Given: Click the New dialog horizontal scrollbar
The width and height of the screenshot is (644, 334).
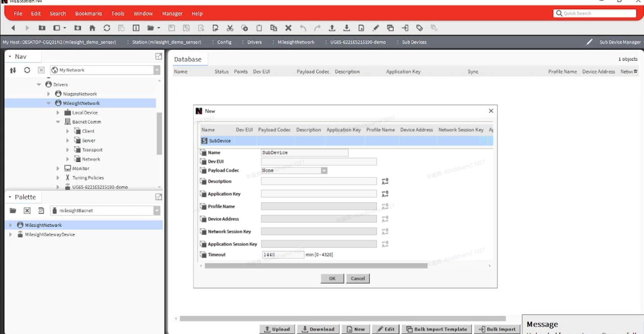Looking at the screenshot, I should 315,266.
